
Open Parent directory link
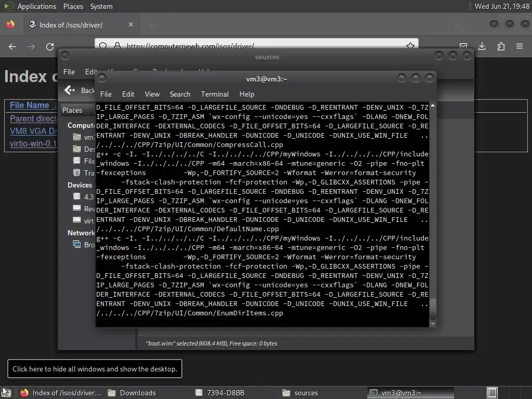(x=33, y=119)
